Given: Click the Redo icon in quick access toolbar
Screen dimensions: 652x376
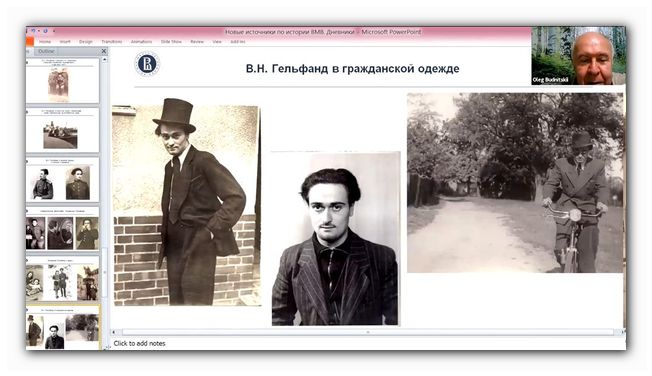Looking at the screenshot, I should [45, 31].
